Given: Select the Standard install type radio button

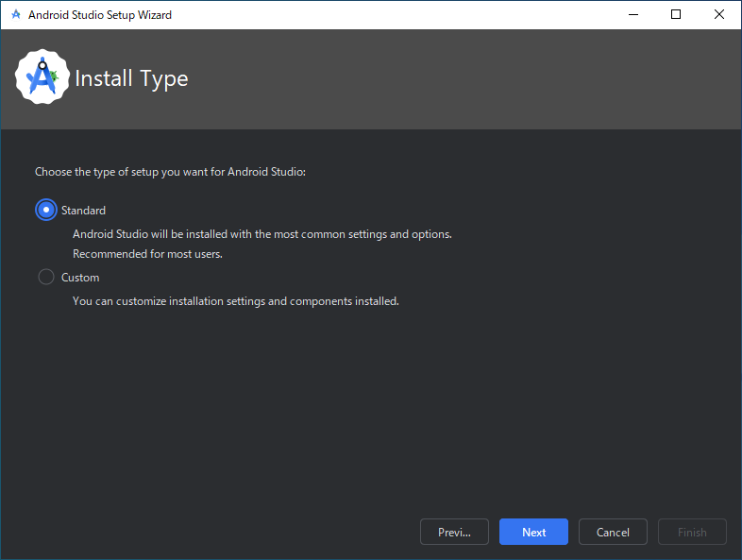Looking at the screenshot, I should click(46, 210).
